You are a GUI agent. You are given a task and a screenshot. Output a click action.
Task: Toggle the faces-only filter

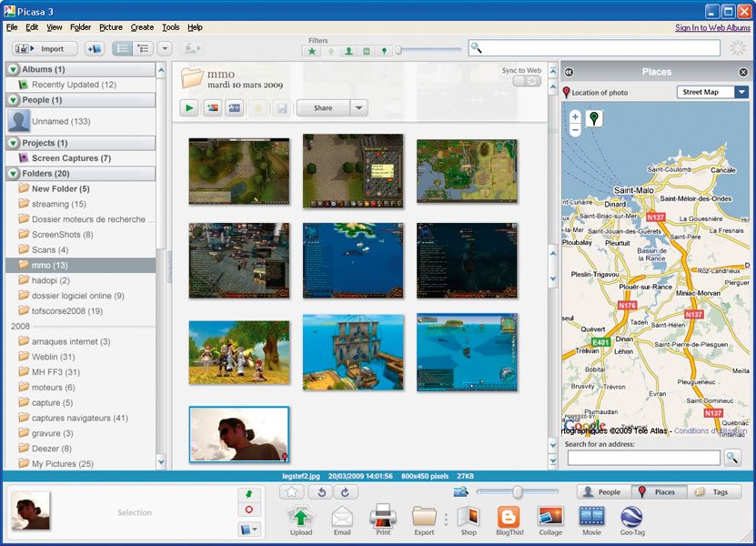point(348,51)
